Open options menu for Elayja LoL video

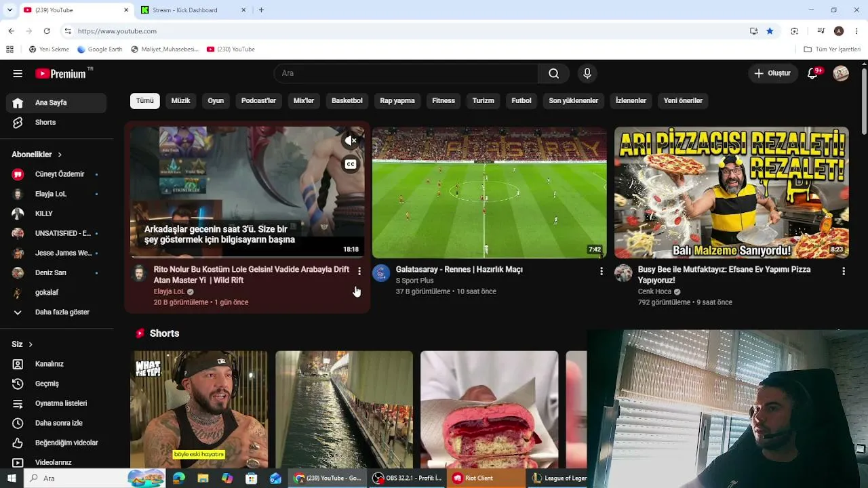pos(359,271)
